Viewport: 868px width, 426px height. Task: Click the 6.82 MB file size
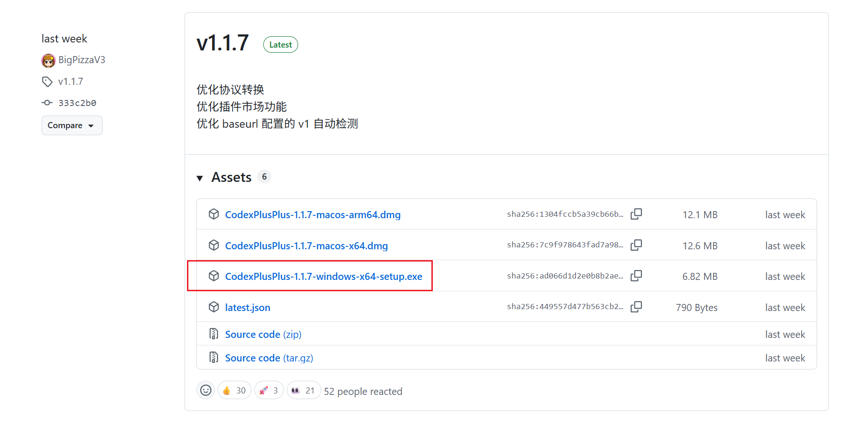[x=700, y=277]
